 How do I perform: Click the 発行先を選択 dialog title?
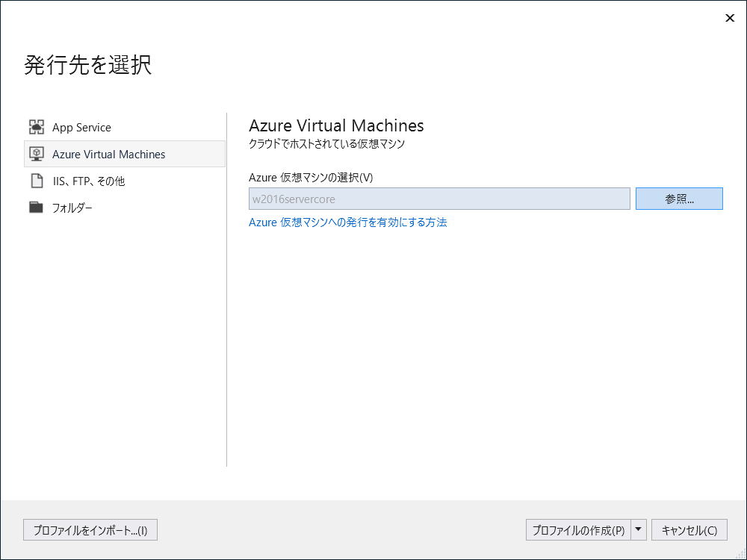(87, 65)
